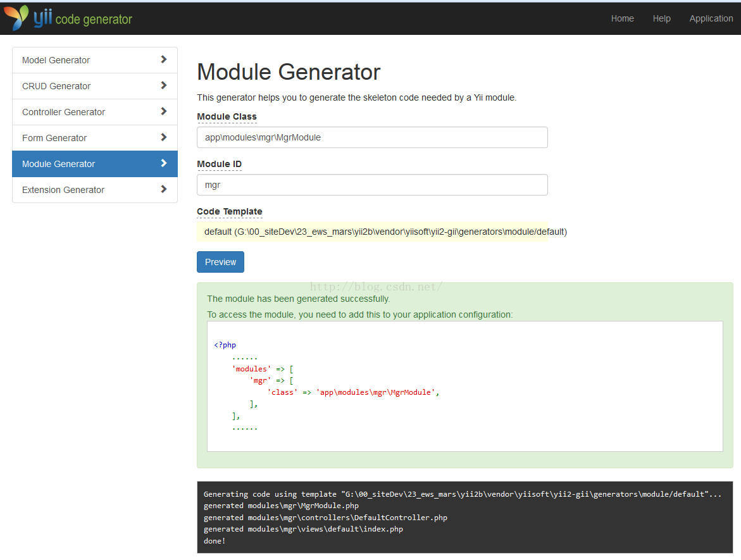Select Model Generator in sidebar
The height and width of the screenshot is (560, 741).
tap(94, 60)
